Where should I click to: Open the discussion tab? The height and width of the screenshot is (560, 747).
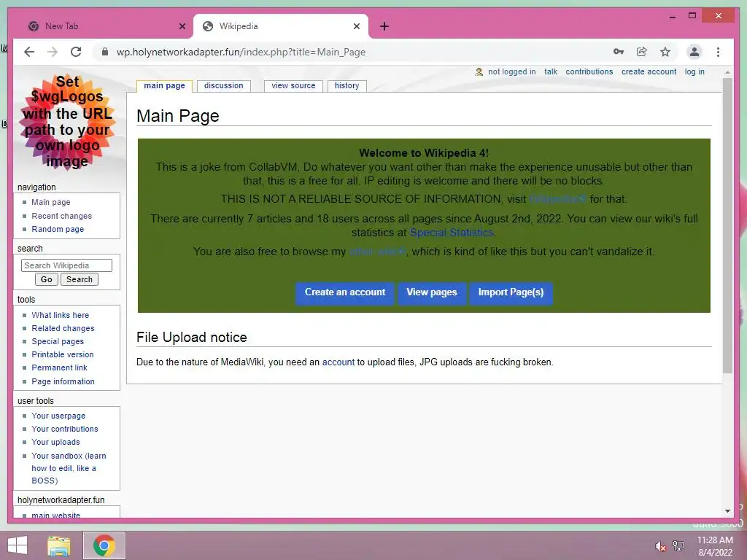(223, 86)
